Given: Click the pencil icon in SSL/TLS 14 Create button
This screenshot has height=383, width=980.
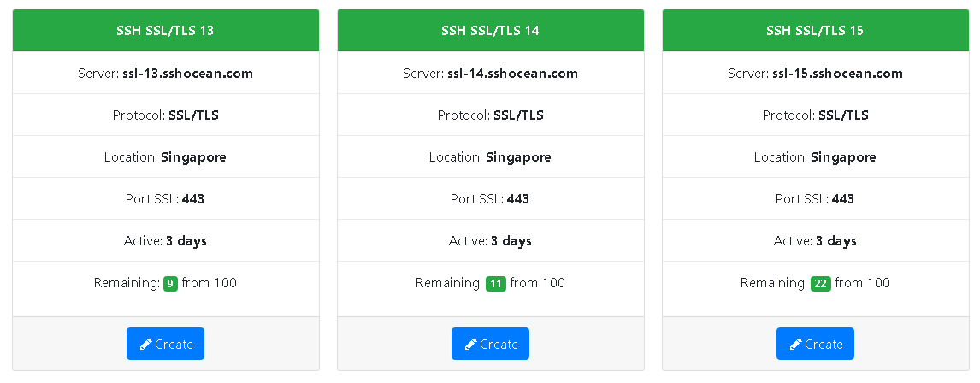Looking at the screenshot, I should pos(470,345).
